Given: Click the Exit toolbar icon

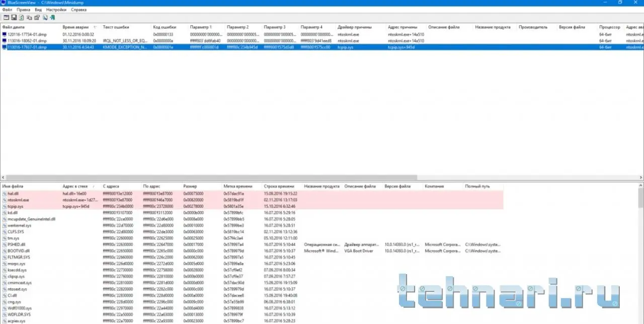Looking at the screenshot, I should [x=52, y=18].
